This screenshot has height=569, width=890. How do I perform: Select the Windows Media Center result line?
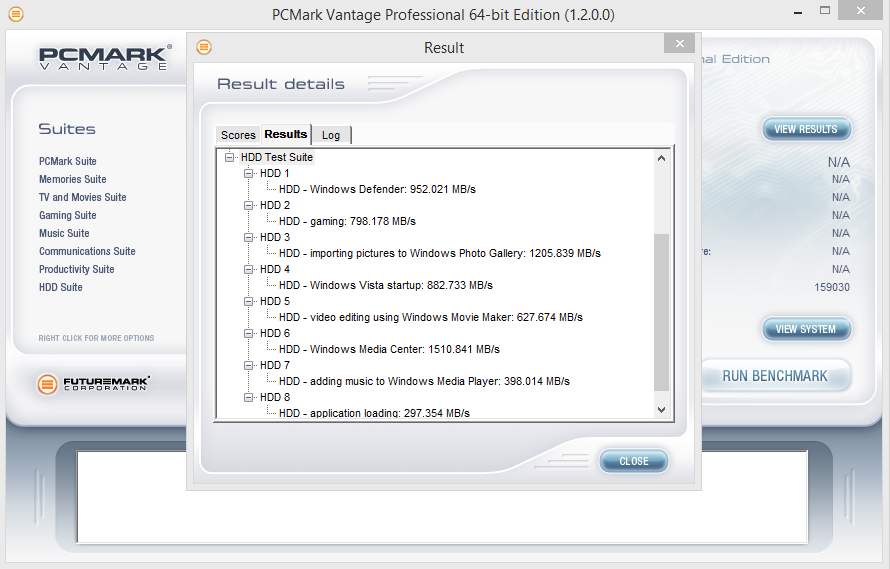389,349
